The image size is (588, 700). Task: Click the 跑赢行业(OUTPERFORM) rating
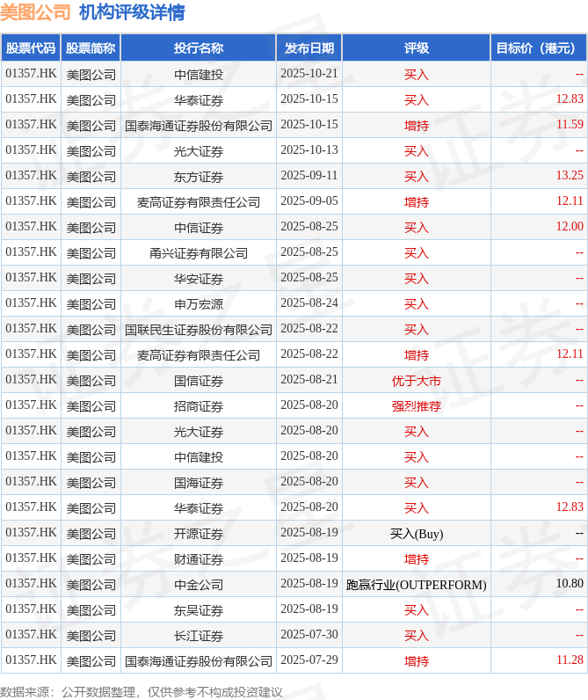coord(417,584)
